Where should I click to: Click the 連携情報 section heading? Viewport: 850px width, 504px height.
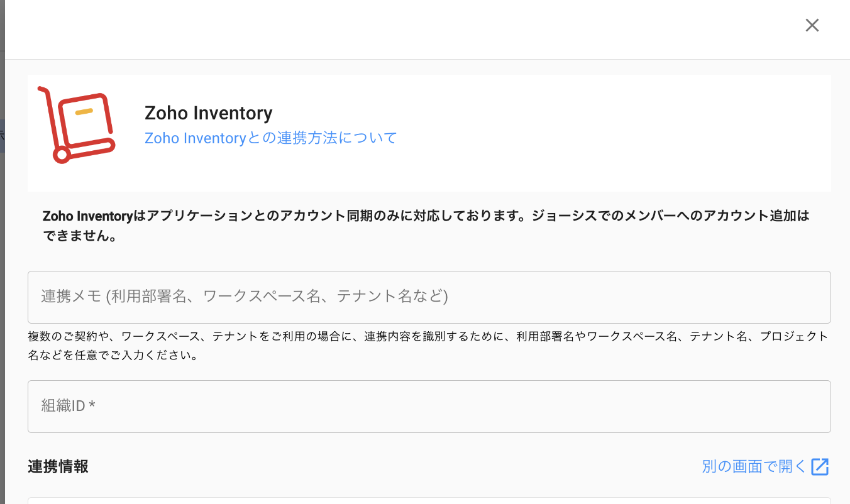[58, 466]
